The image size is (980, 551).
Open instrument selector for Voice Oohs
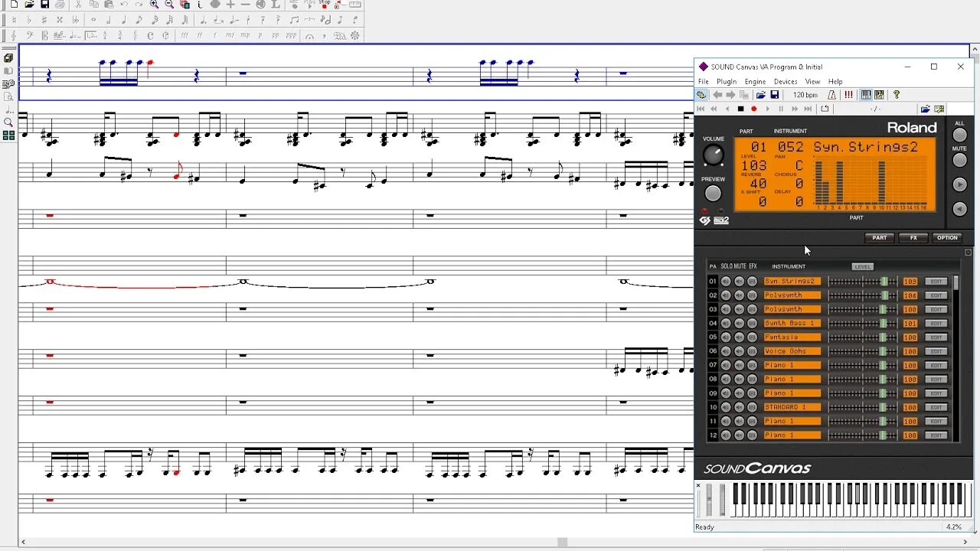coord(792,351)
